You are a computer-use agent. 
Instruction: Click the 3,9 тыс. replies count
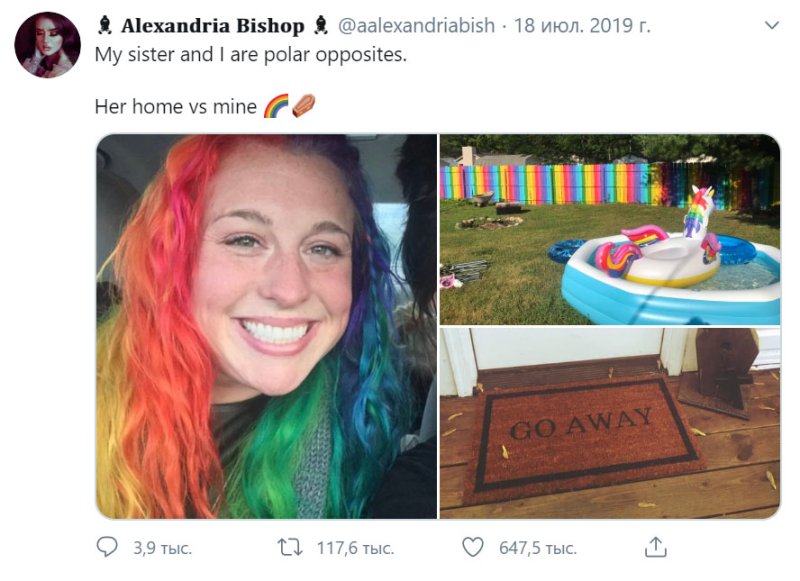point(162,548)
